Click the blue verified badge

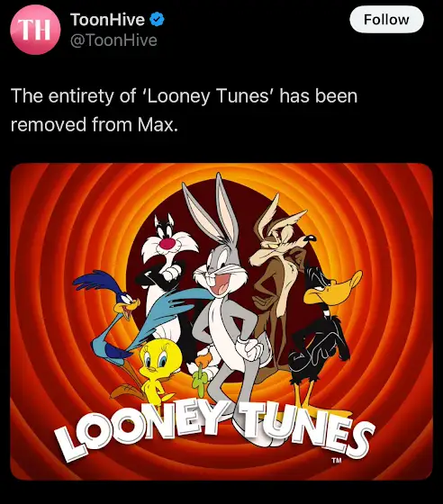pos(157,20)
